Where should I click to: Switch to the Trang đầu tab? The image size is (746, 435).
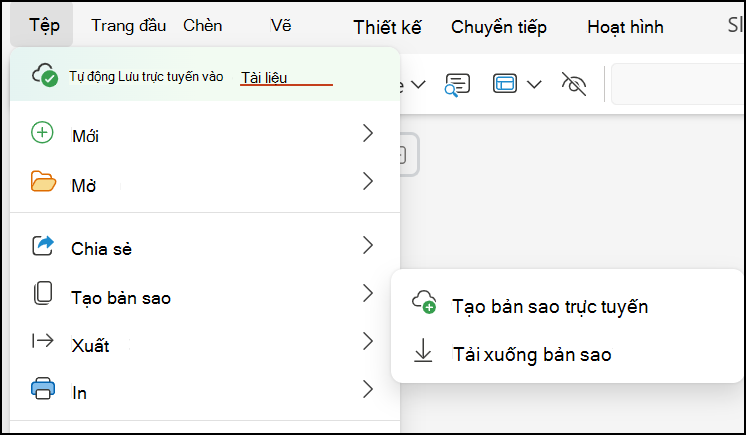point(128,25)
